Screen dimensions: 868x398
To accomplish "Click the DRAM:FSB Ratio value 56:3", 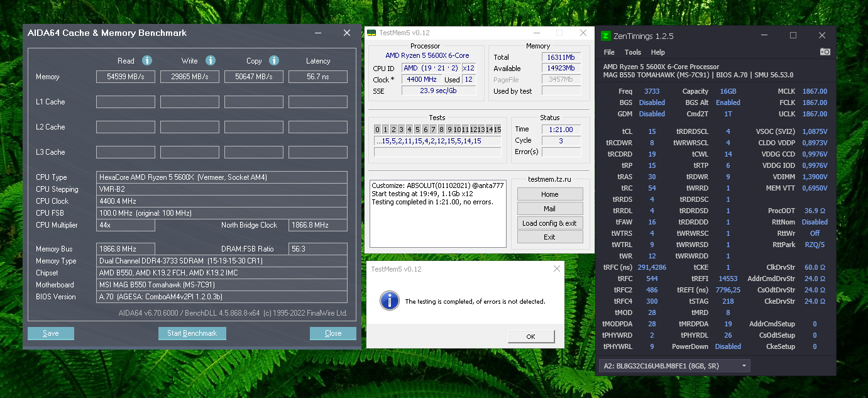I will 318,249.
